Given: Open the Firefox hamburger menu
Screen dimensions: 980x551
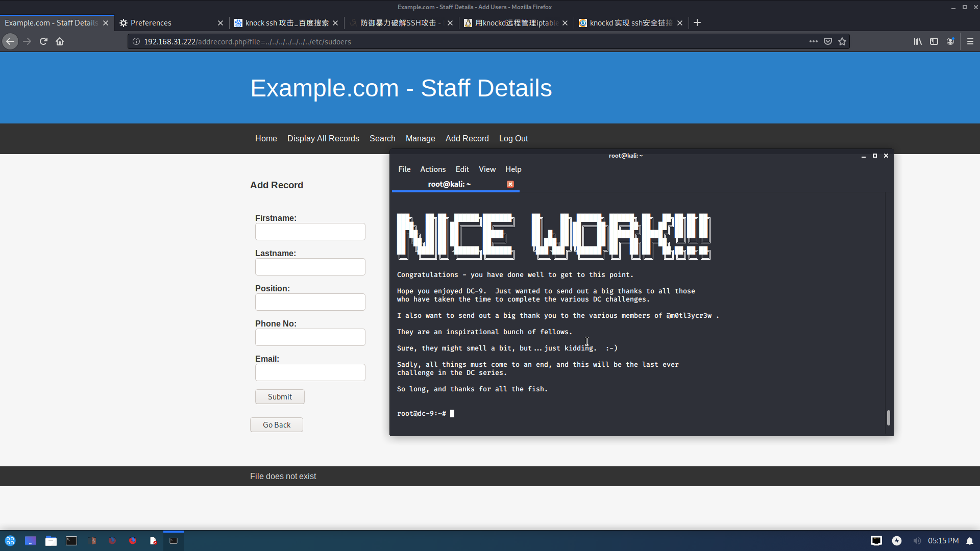Looking at the screenshot, I should [970, 41].
